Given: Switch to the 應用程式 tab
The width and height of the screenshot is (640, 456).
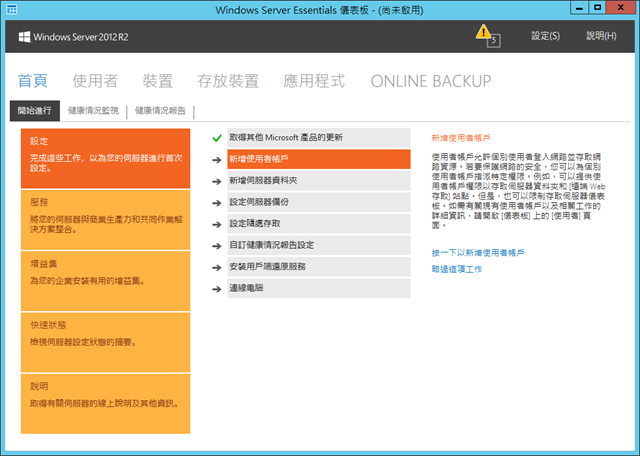Looking at the screenshot, I should pos(314,81).
